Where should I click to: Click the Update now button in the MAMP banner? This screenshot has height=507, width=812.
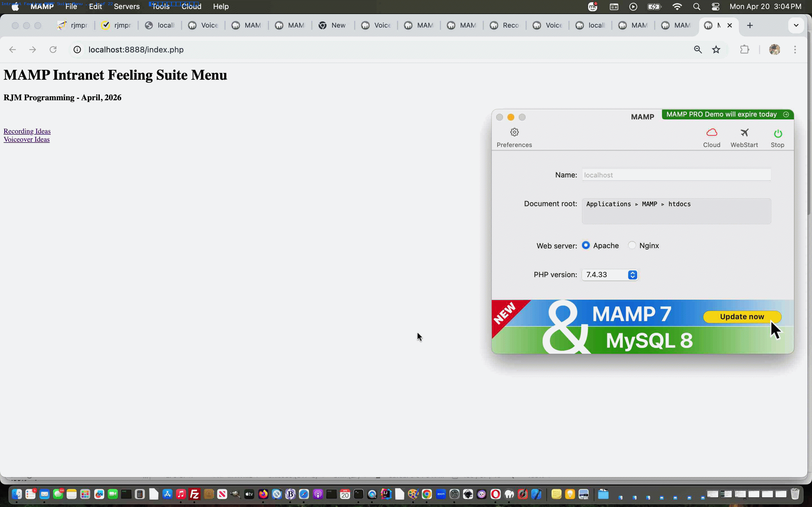click(742, 317)
